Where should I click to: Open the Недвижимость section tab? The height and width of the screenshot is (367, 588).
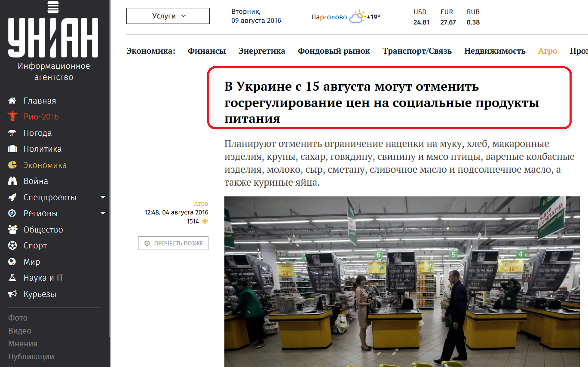point(495,51)
